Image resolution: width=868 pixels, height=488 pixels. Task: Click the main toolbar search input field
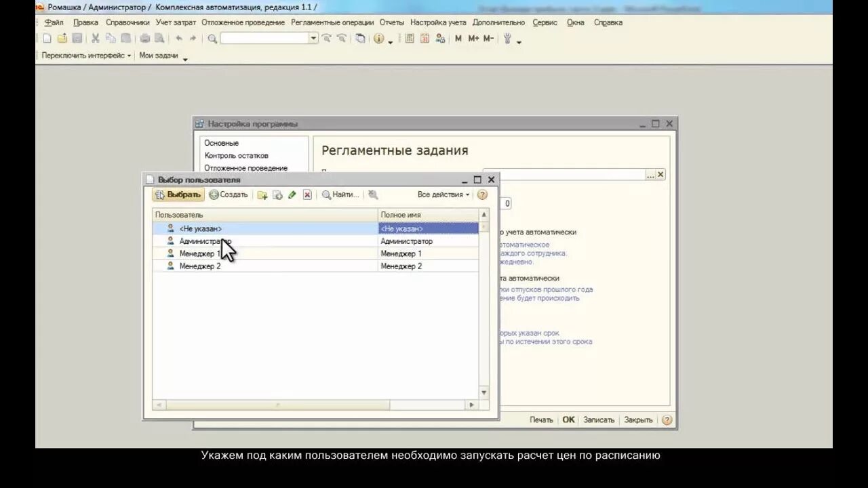[264, 39]
